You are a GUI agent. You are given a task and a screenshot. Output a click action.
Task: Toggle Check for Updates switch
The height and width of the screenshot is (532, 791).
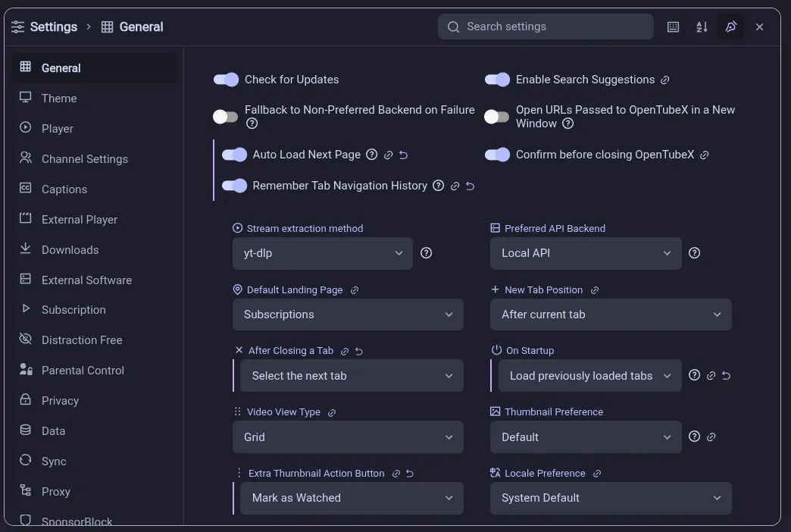point(226,80)
